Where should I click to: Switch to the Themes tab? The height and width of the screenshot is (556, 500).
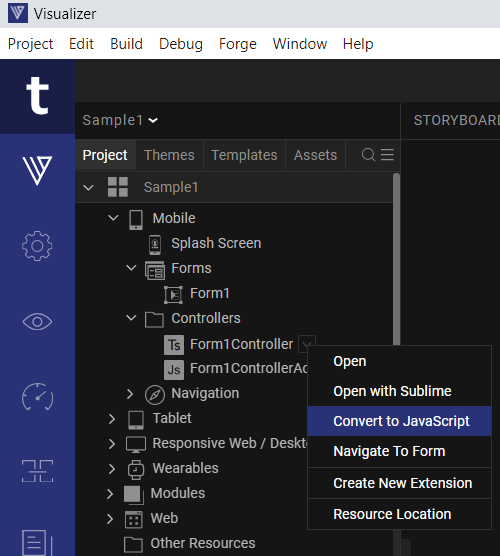click(x=169, y=155)
